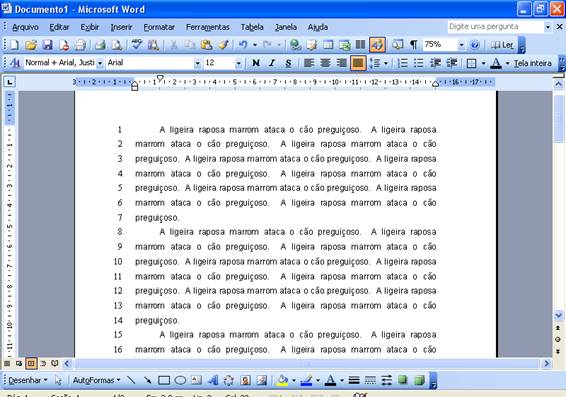Click the Insert WordArt icon
Screen dimensions: 566x397
(213, 380)
